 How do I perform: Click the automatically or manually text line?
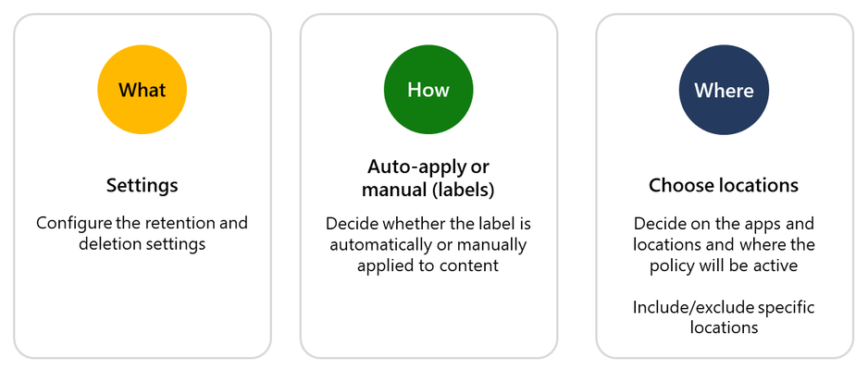428,244
